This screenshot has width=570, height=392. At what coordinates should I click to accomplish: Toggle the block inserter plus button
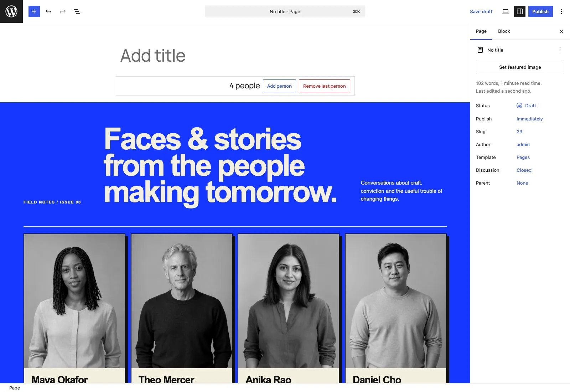[x=34, y=11]
